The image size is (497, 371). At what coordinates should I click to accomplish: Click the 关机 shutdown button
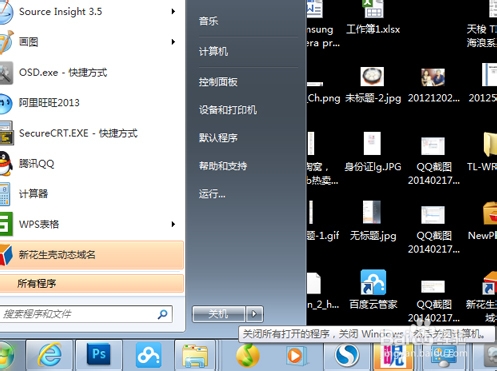[219, 314]
